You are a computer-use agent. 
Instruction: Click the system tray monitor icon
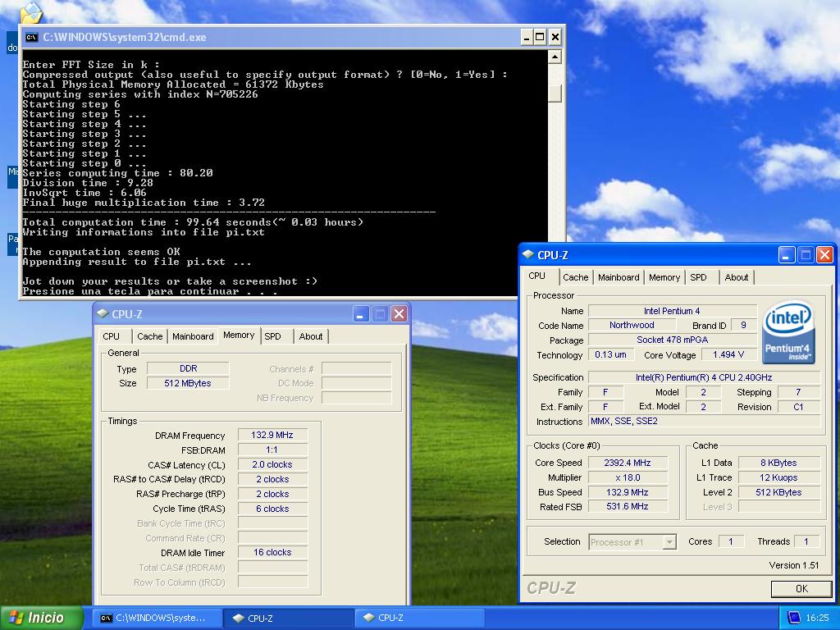click(794, 619)
